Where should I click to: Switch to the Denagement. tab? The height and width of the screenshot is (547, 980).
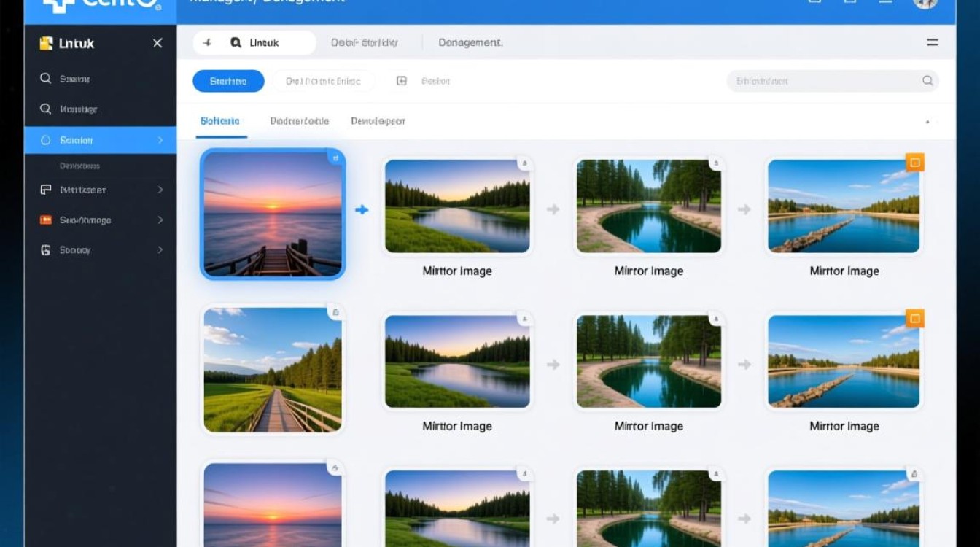click(x=470, y=43)
